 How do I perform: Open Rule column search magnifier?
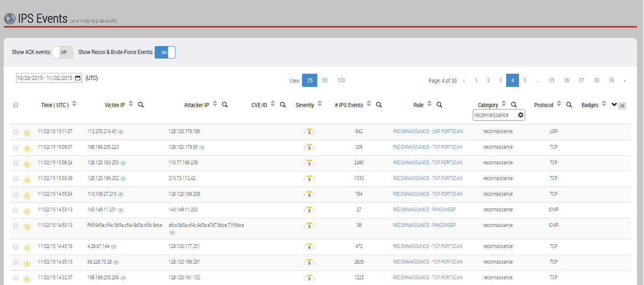(x=439, y=105)
